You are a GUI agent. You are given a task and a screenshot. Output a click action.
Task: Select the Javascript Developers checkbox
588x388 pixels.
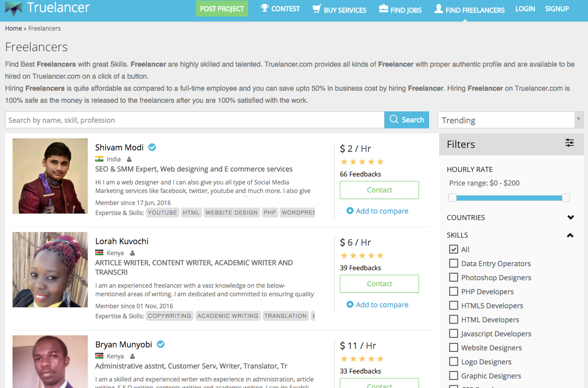(453, 333)
